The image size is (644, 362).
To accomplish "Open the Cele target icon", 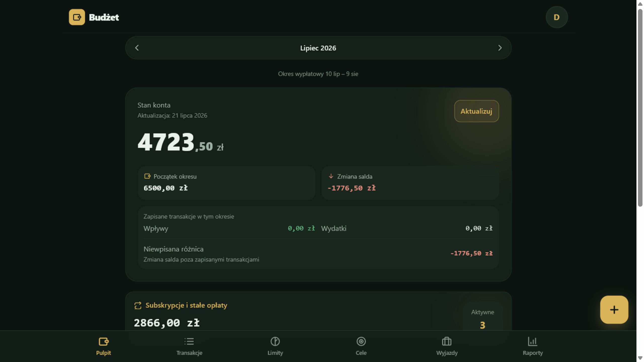I will click(x=361, y=341).
